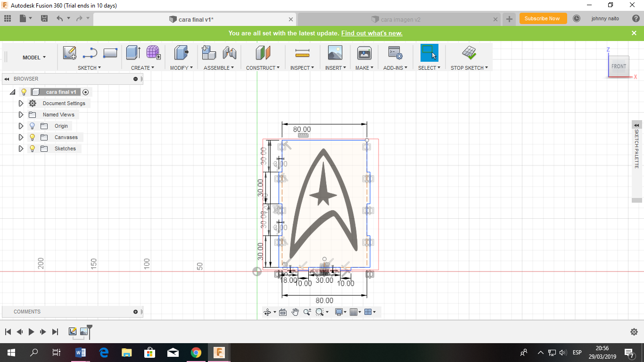
Task: Open the INSPECT menu
Action: coord(302,68)
